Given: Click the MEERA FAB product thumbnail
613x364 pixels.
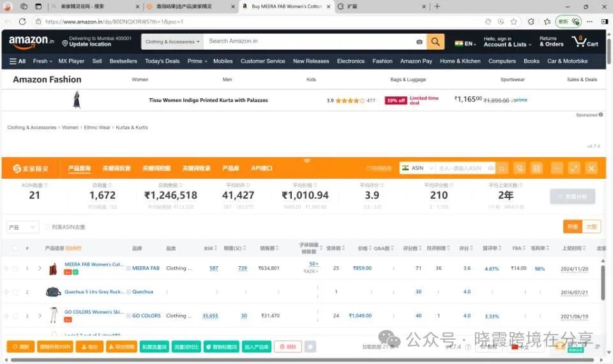Looking at the screenshot, I should coord(53,269).
